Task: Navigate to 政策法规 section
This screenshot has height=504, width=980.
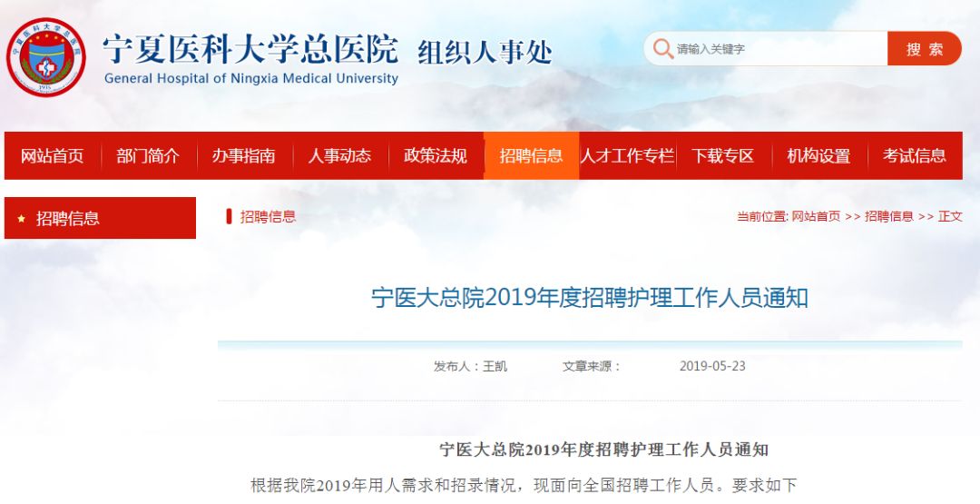Action: [x=436, y=156]
